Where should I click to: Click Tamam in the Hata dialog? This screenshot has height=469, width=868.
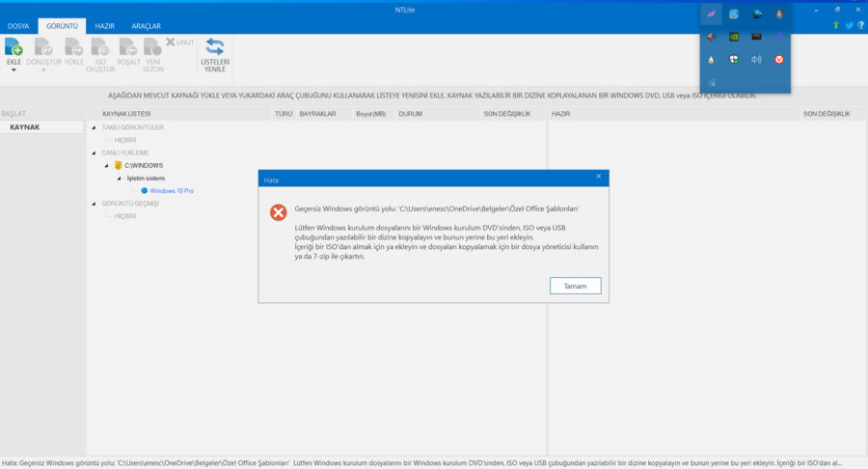(575, 286)
